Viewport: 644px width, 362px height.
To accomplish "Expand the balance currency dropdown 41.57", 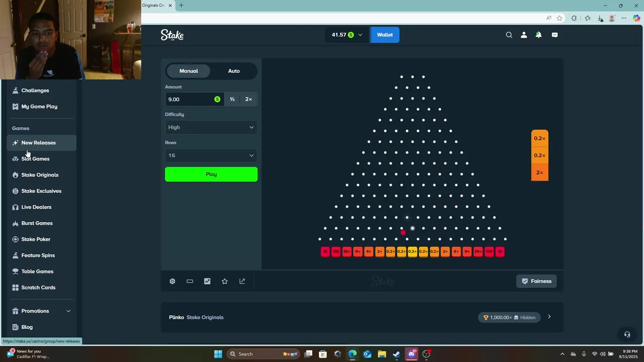I will point(347,35).
